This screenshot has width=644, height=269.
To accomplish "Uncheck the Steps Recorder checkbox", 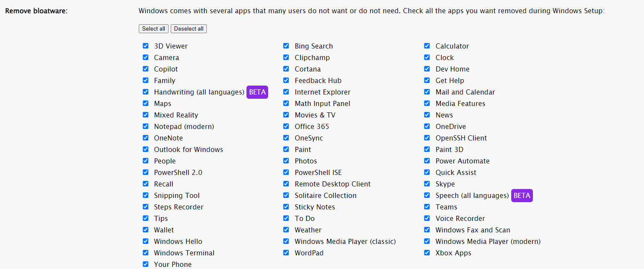I will 146,207.
